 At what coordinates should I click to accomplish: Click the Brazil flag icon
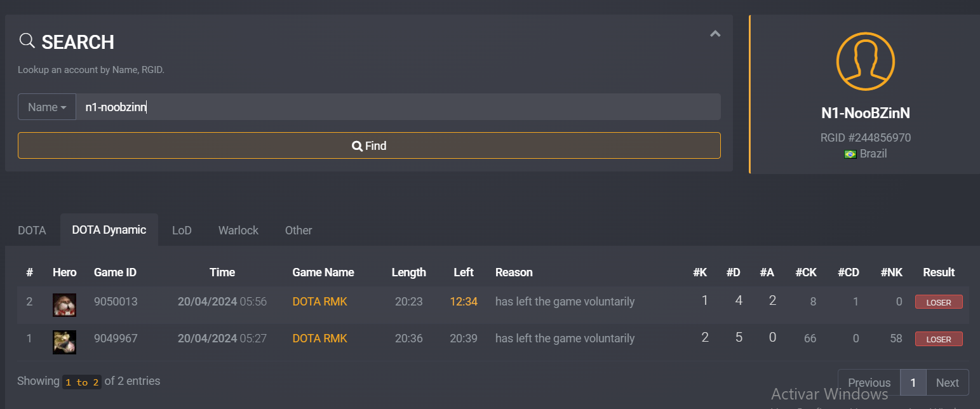coord(850,154)
